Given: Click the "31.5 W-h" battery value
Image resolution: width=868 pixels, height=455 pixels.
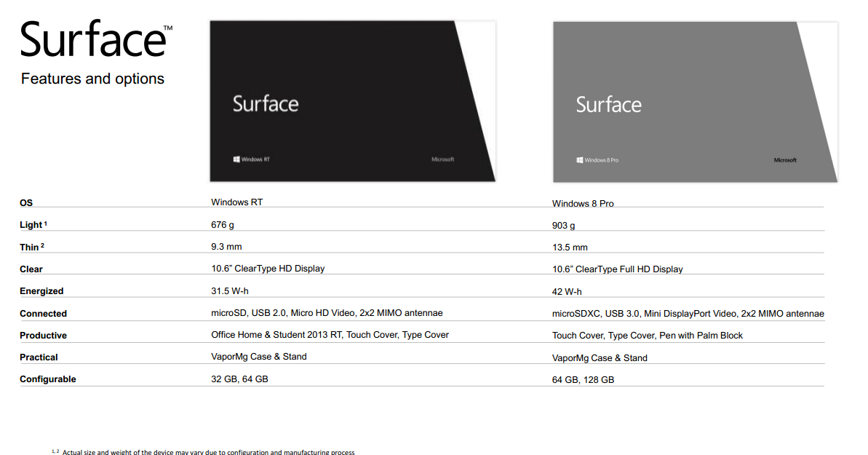Looking at the screenshot, I should (x=230, y=291).
